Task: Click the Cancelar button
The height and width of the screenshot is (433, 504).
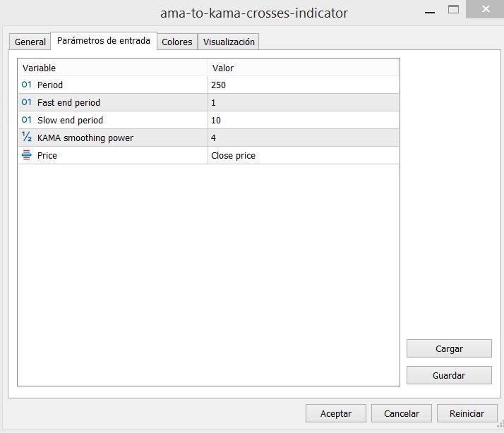Action: pos(401,413)
